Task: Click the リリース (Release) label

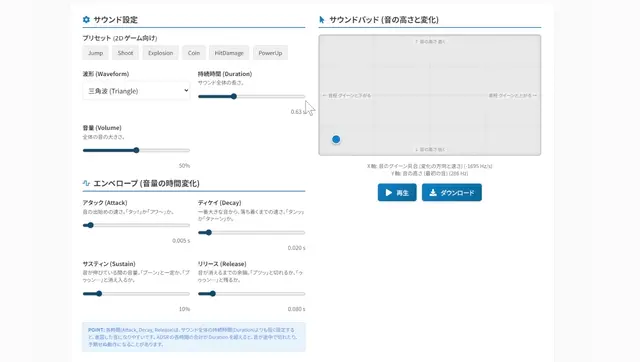Action: 222,264
